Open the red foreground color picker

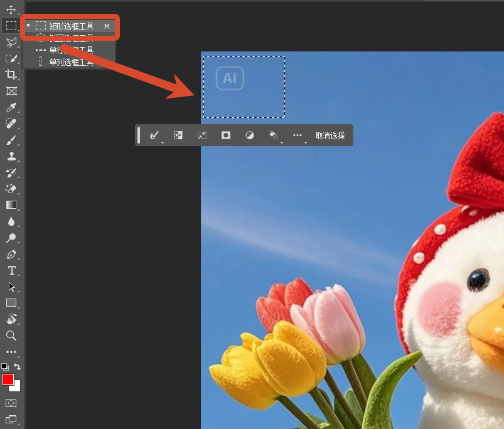(8, 379)
